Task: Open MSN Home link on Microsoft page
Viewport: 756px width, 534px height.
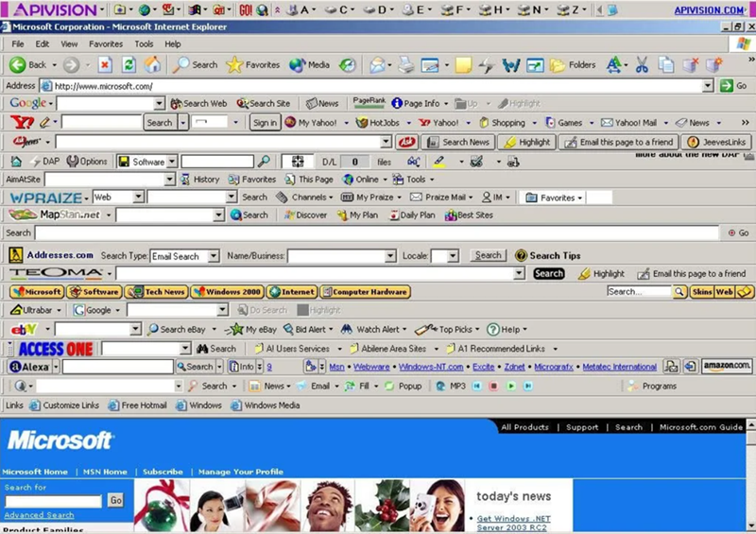Action: (x=105, y=472)
